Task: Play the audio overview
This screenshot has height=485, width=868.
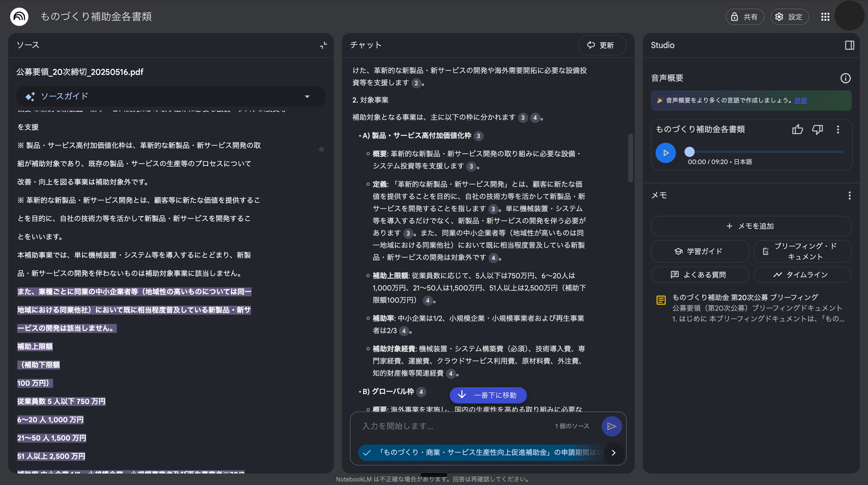Action: (665, 153)
